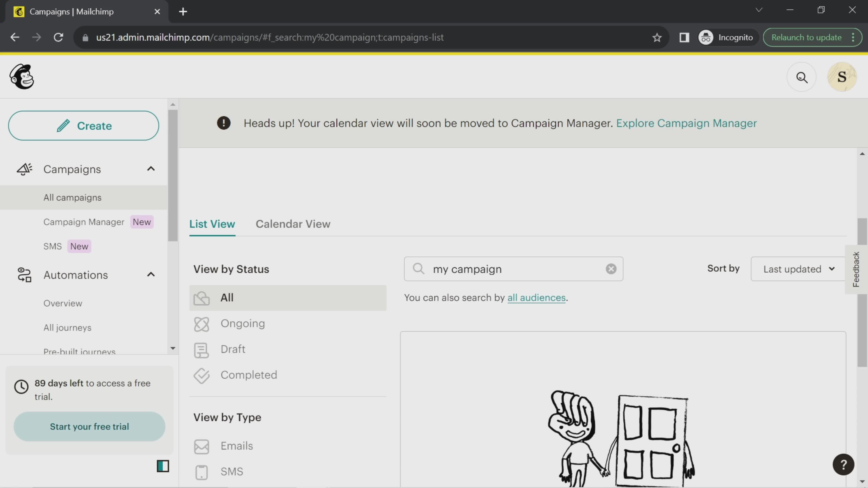Select the Draft status filter
This screenshot has width=868, height=488.
click(233, 349)
